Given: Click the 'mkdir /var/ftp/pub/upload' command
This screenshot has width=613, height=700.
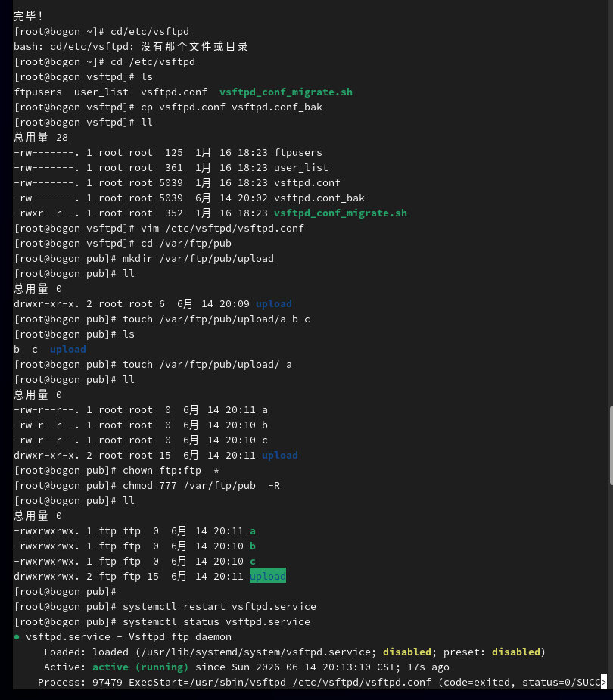Looking at the screenshot, I should click(x=198, y=259).
